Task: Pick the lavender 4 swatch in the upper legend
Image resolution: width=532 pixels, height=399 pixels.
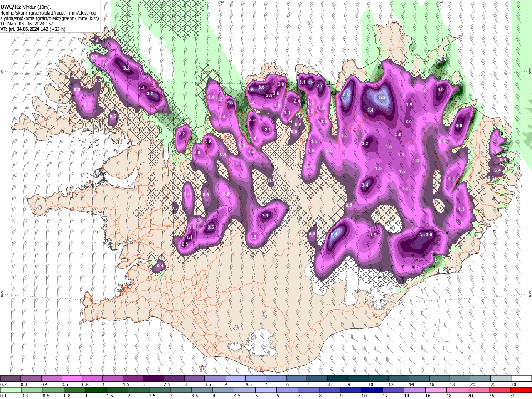Action: click(x=234, y=379)
